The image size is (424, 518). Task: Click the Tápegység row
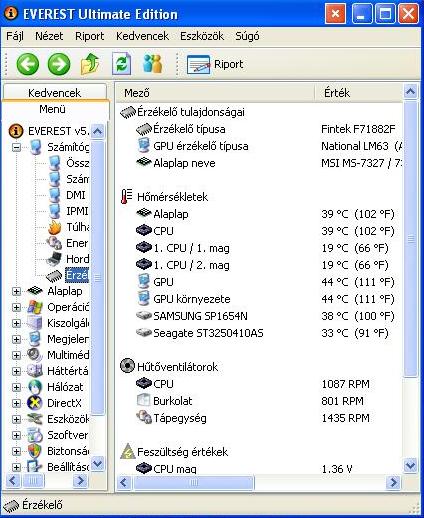click(260, 418)
